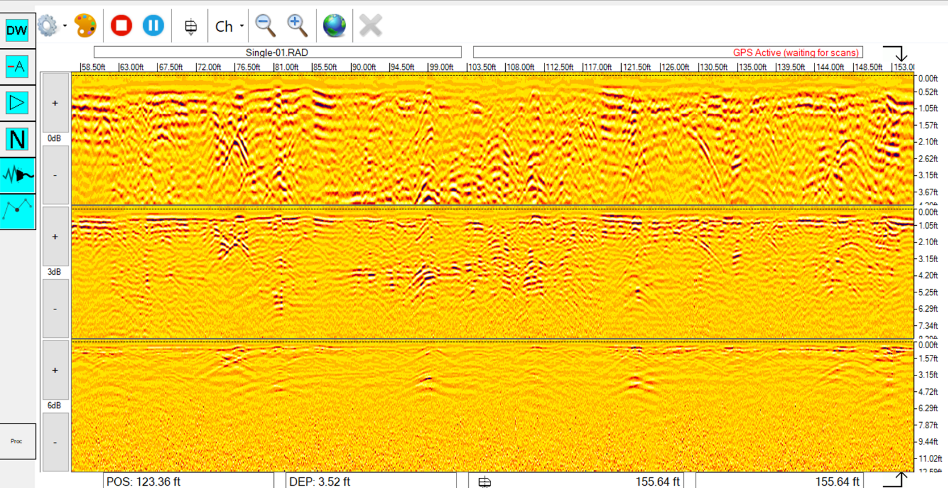Stop the radar scan recording
The image size is (948, 488).
121,24
